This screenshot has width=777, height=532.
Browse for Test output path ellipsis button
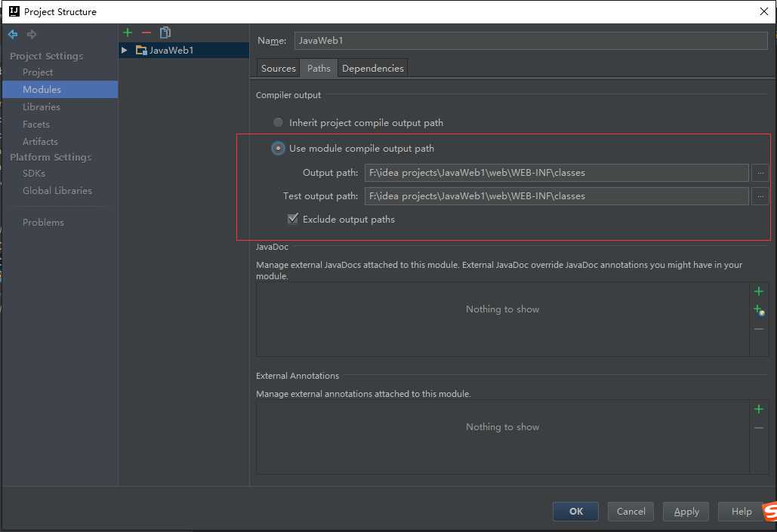tap(760, 196)
